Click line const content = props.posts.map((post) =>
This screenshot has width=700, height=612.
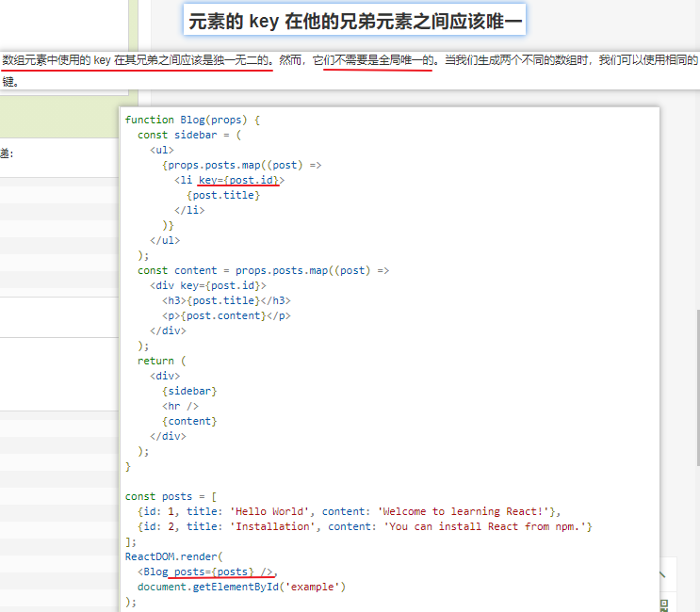[264, 270]
